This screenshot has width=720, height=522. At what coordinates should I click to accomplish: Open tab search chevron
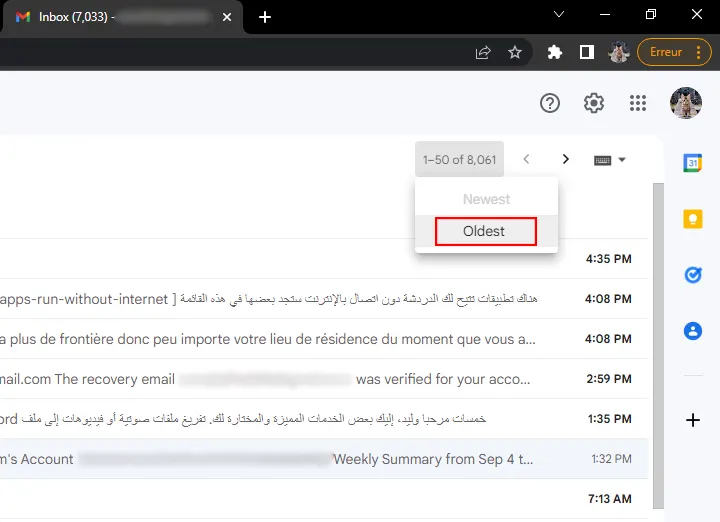coord(559,15)
